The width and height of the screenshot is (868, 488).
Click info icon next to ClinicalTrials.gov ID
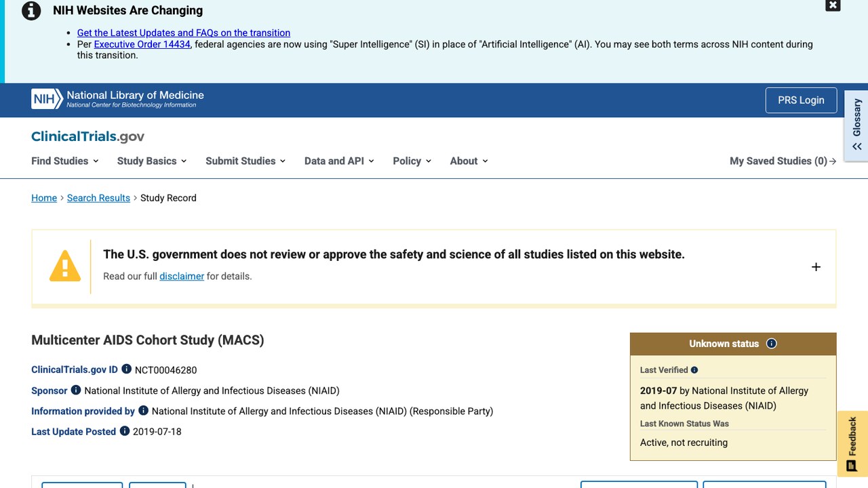pos(126,369)
